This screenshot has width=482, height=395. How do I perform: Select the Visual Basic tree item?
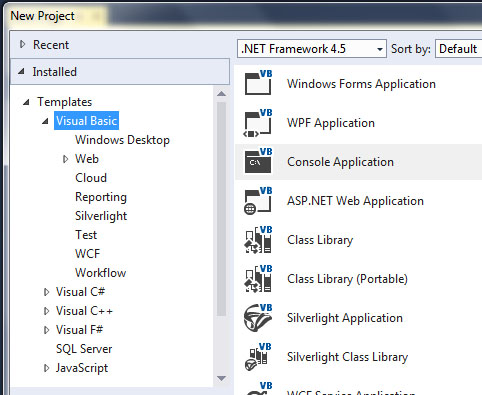tap(86, 121)
